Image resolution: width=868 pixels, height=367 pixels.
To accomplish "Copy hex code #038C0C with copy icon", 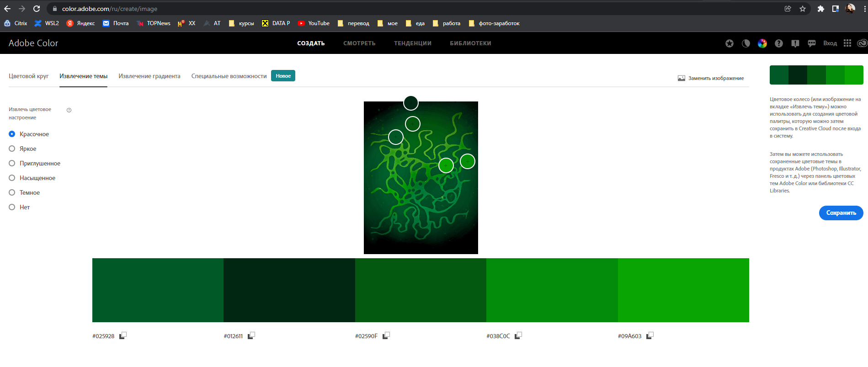I will 518,336.
